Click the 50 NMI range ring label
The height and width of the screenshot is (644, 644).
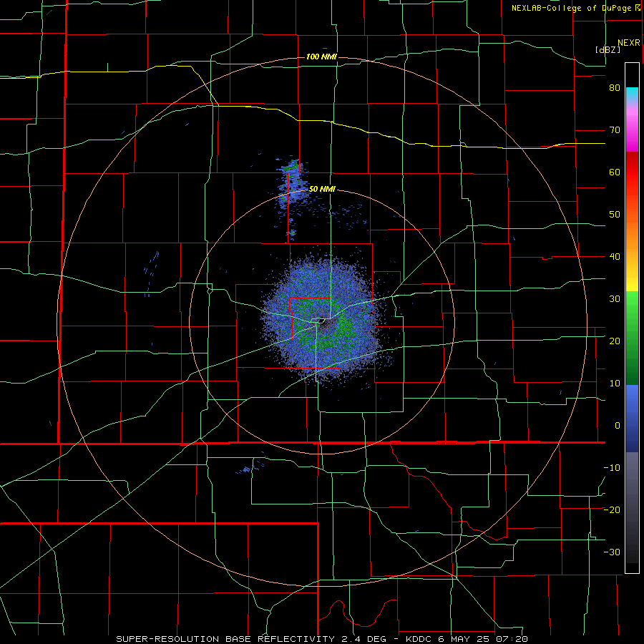point(322,190)
